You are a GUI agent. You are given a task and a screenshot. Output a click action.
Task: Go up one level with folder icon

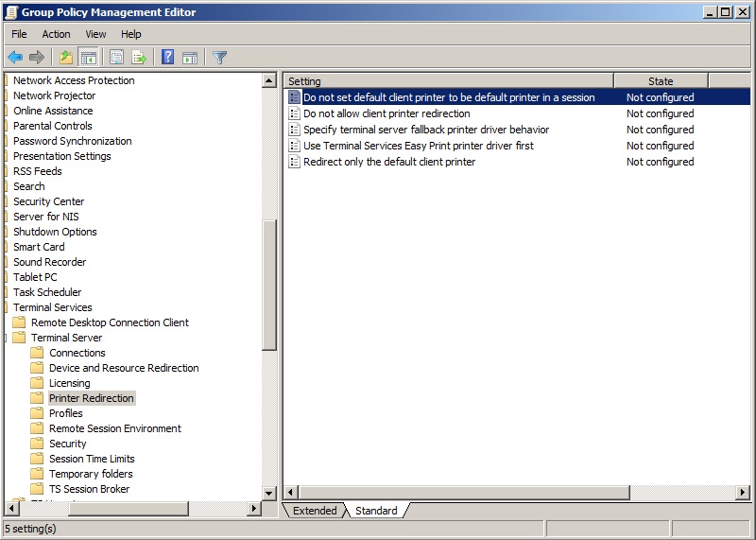[x=65, y=58]
